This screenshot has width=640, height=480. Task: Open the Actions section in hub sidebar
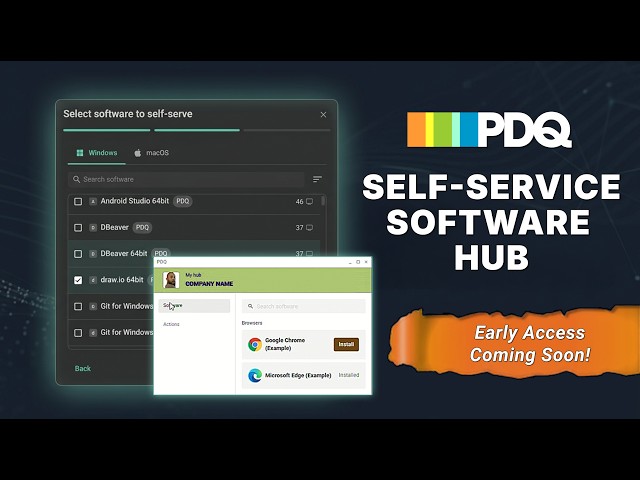171,324
